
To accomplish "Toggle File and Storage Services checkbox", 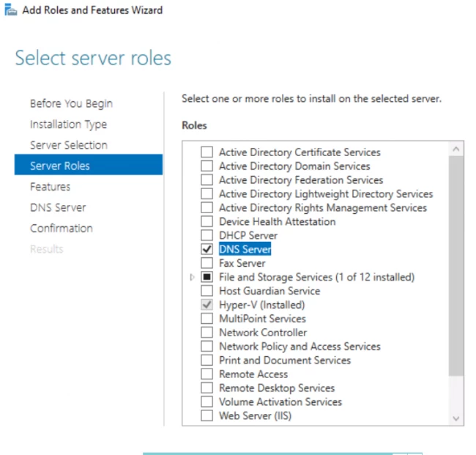I will pyautogui.click(x=207, y=277).
